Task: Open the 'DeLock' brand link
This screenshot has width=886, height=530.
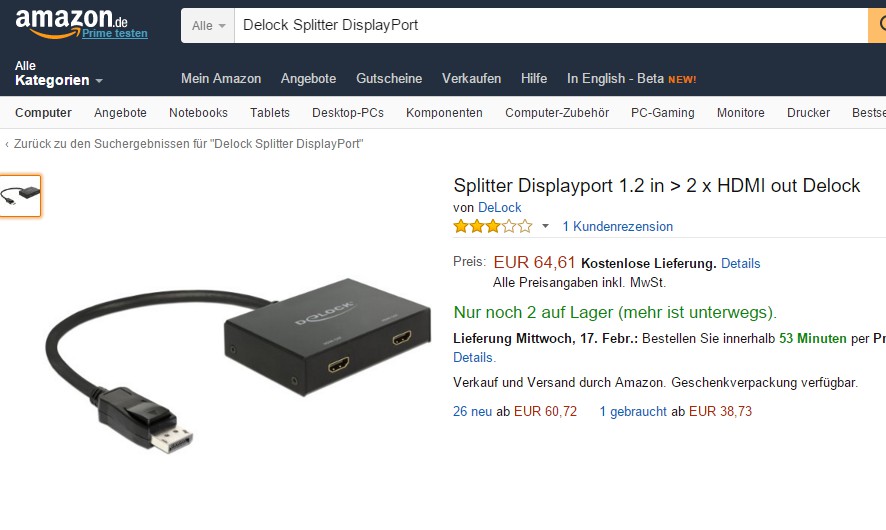Action: [499, 208]
